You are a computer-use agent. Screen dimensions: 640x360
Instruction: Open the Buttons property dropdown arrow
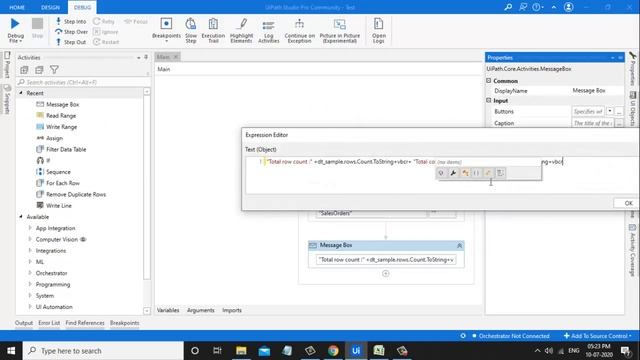pyautogui.click(x=609, y=111)
